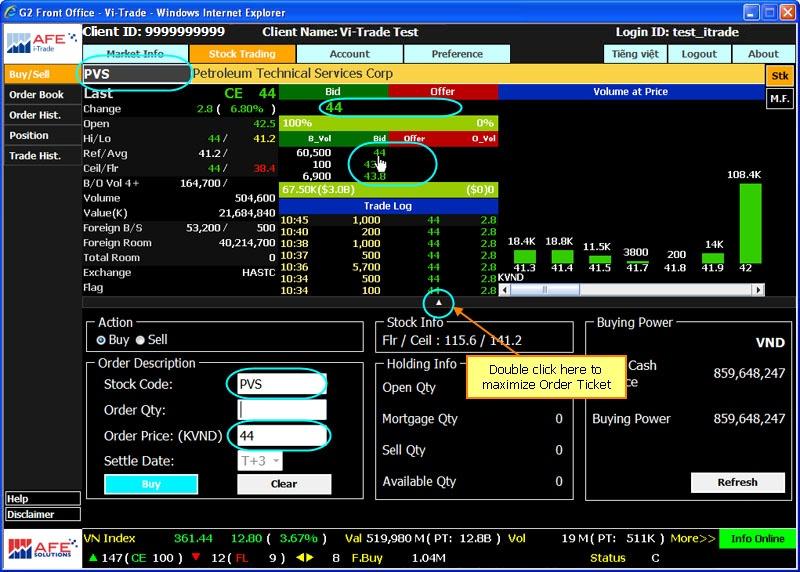800x572 pixels.
Task: Open the Market Info tab
Action: coord(135,54)
